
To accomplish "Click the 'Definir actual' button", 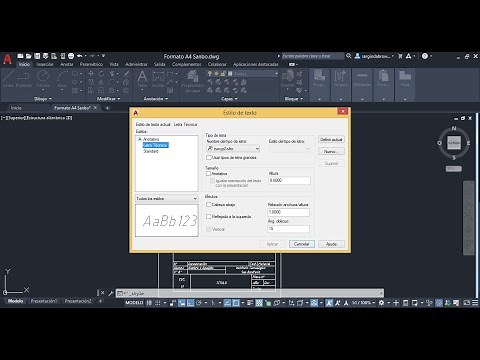I will coord(331,139).
